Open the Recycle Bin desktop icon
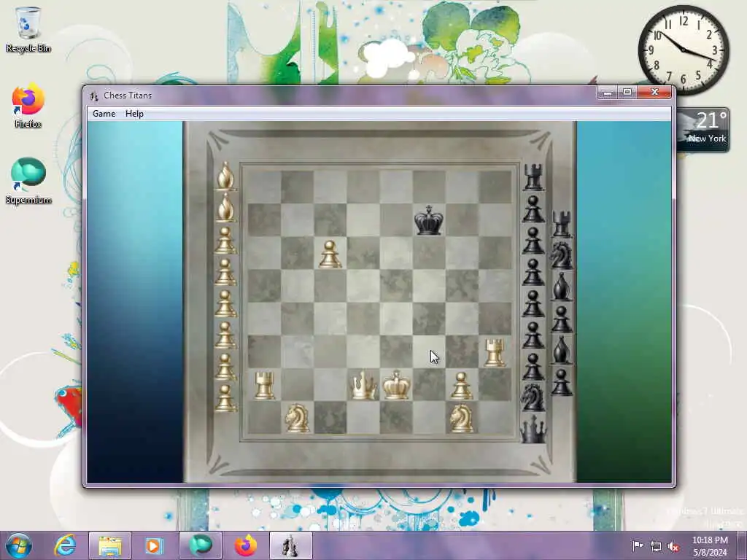The image size is (747, 560). (x=28, y=29)
